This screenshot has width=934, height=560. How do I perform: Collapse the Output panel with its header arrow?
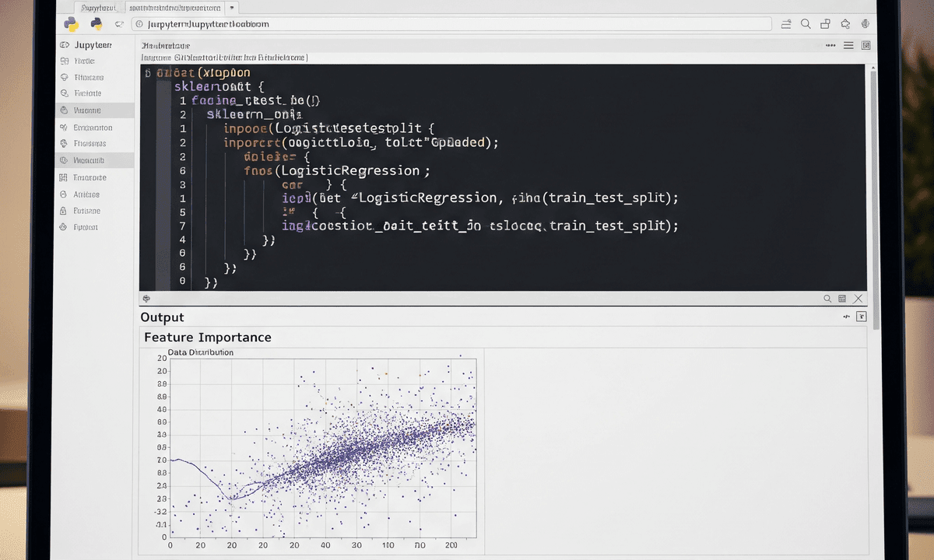pyautogui.click(x=846, y=317)
